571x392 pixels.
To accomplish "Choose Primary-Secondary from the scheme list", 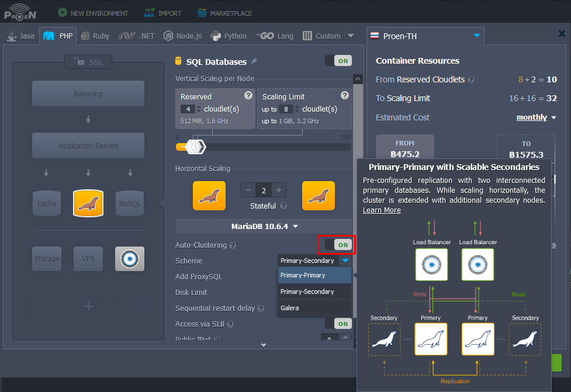I will click(314, 292).
